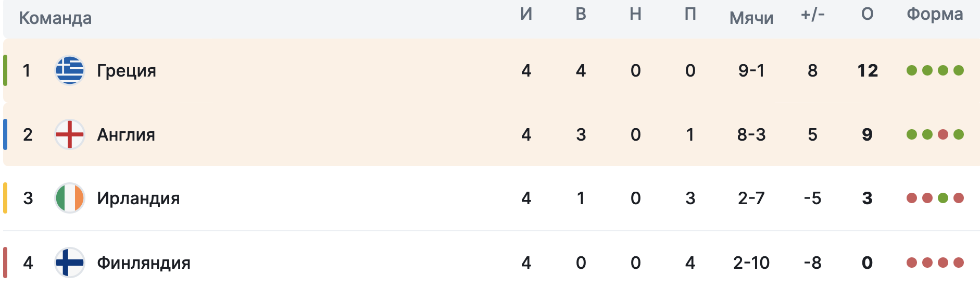Click the +/- goal difference header
This screenshot has width=980, height=299.
[x=812, y=14]
